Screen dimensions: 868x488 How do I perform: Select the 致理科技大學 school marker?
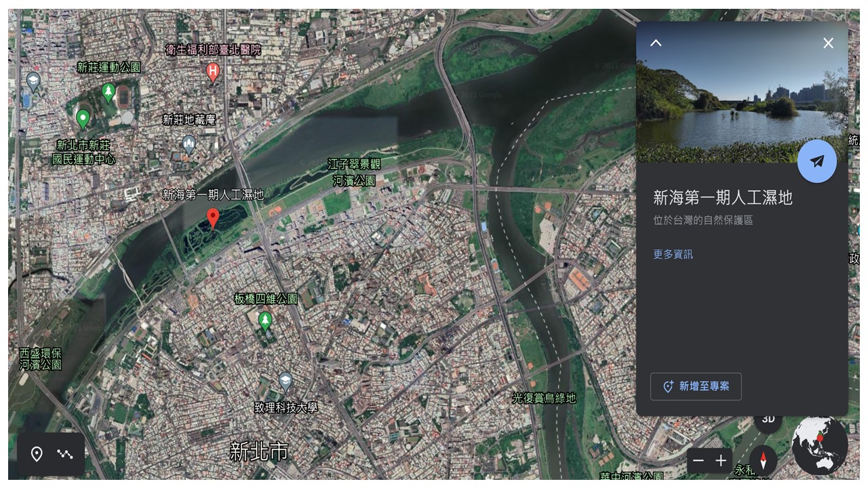tap(285, 382)
